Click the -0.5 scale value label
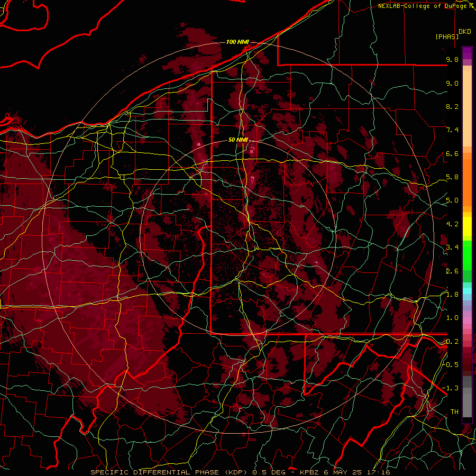The image size is (476, 476). pyautogui.click(x=451, y=364)
